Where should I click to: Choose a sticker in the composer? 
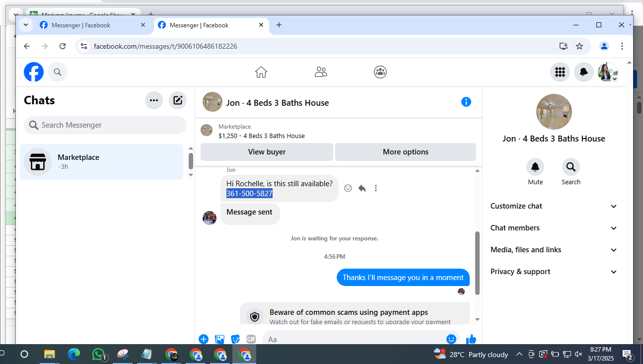[235, 339]
